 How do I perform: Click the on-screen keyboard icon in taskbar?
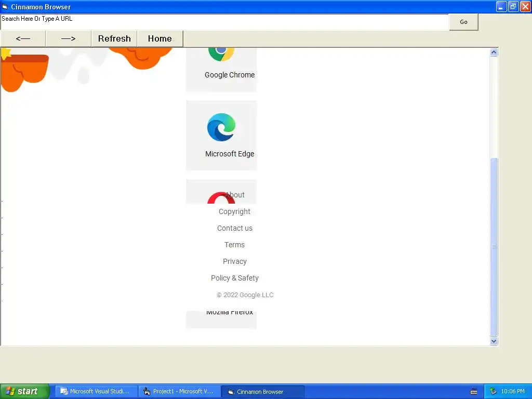click(474, 392)
